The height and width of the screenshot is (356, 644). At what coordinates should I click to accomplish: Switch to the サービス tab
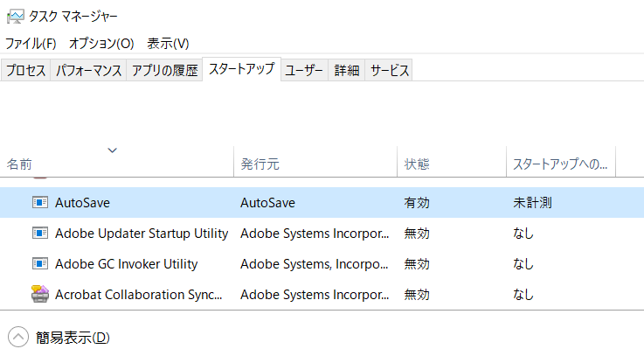(389, 70)
